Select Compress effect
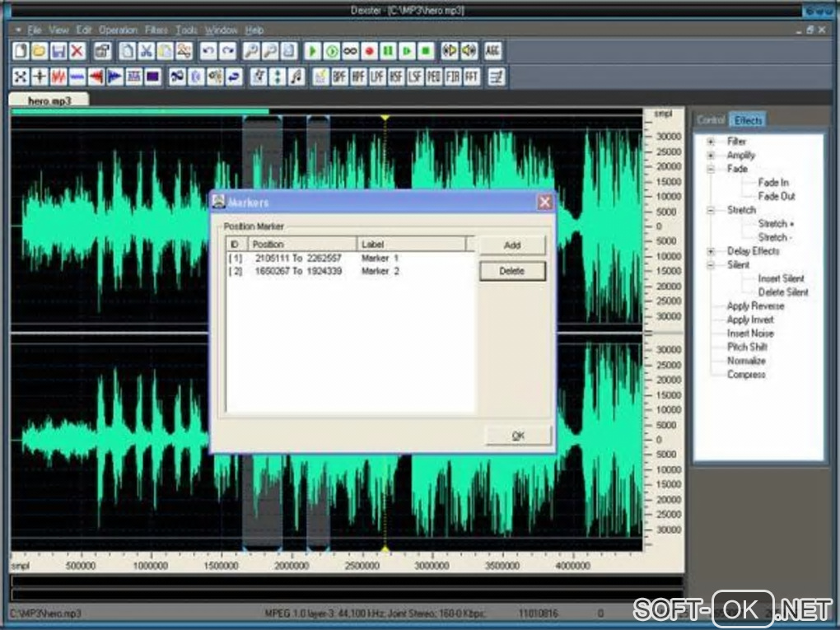This screenshot has height=630, width=840. pos(746,375)
